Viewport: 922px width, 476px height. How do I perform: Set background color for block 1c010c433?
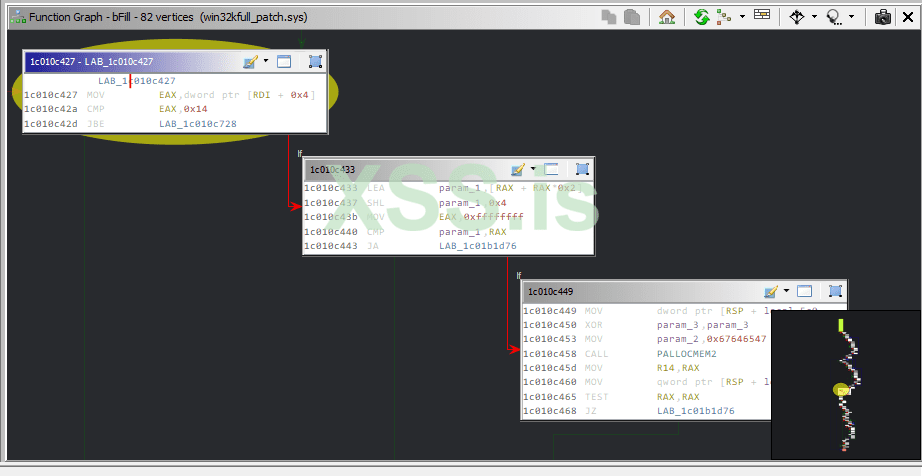[518, 169]
